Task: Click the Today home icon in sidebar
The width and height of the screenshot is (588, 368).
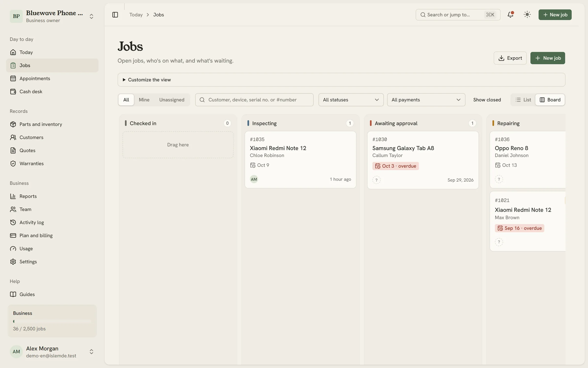Action: click(13, 52)
